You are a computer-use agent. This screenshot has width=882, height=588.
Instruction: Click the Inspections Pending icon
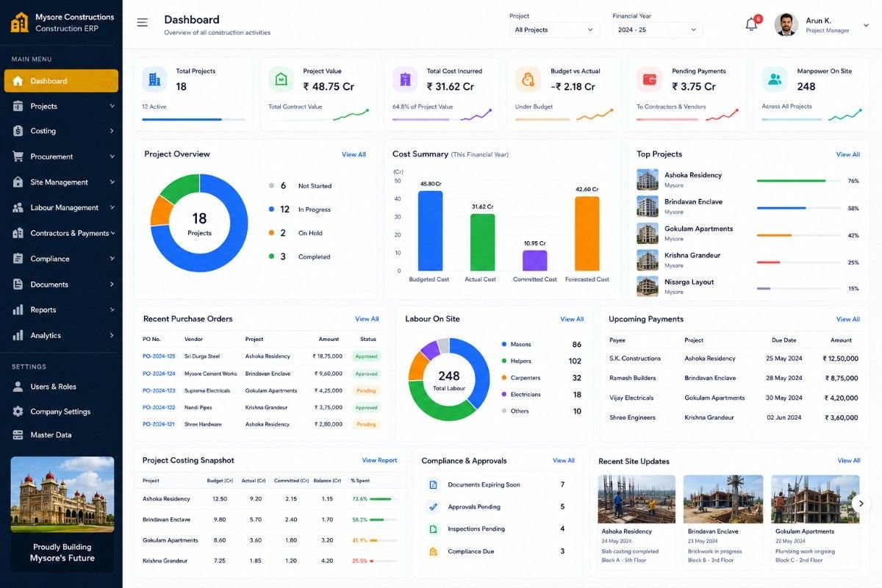pyautogui.click(x=433, y=529)
